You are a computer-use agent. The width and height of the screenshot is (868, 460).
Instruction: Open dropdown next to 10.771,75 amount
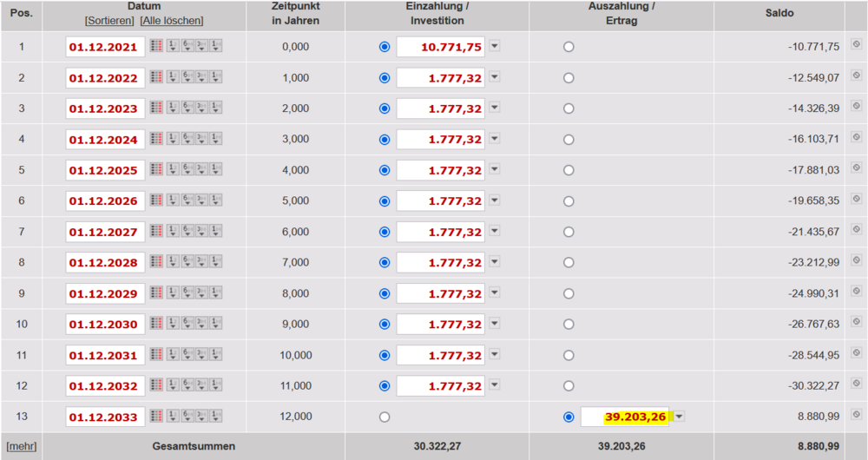[495, 46]
